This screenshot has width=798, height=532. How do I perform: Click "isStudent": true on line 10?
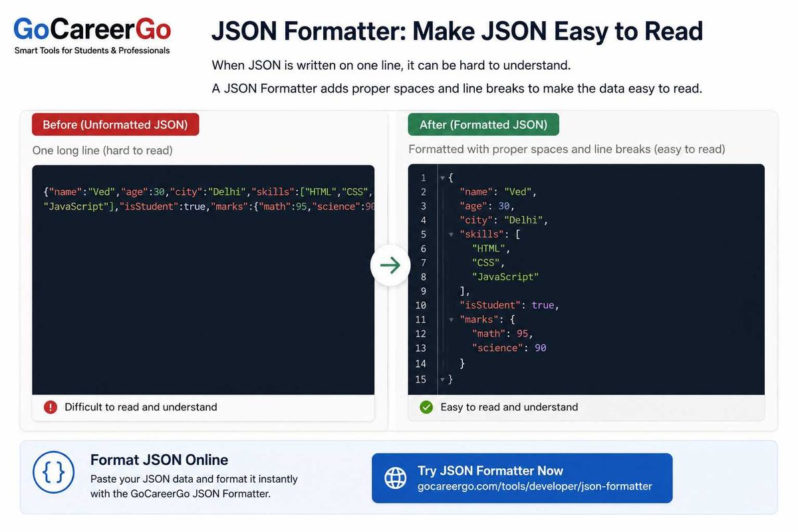509,305
